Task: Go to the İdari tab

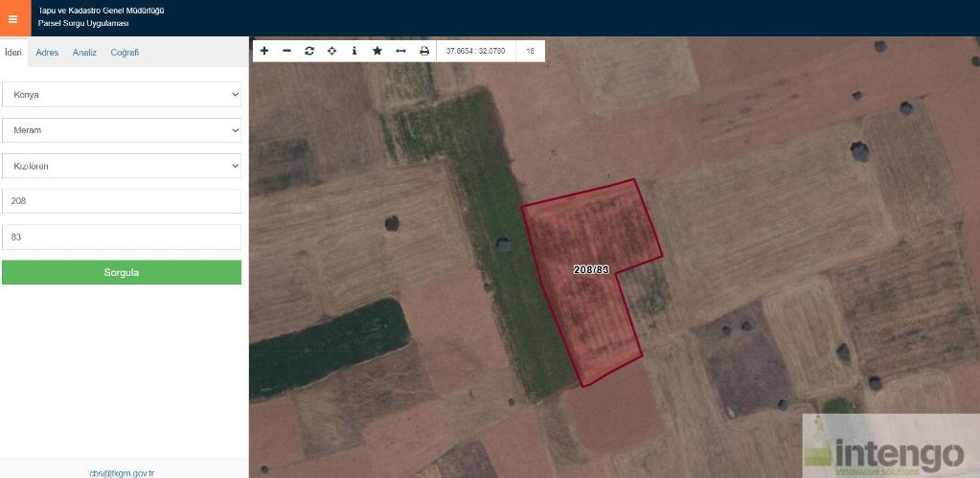Action: point(13,53)
